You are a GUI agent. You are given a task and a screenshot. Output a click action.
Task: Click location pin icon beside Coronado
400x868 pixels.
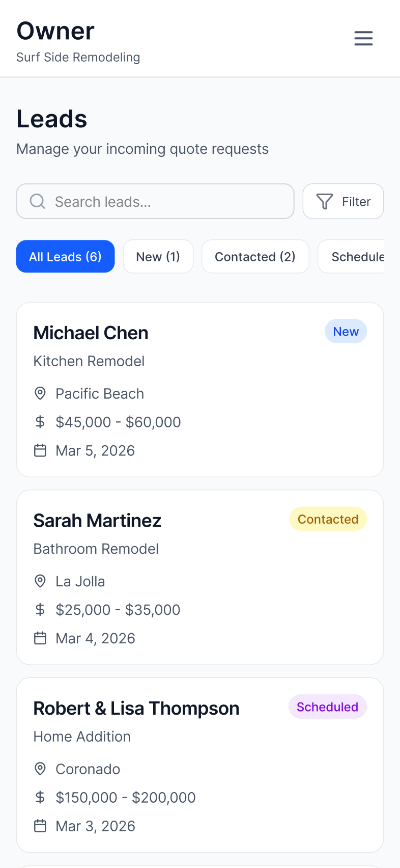[40, 769]
